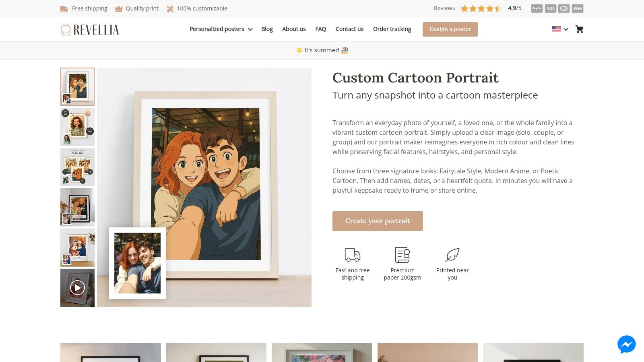Open the Messenger chat bubble

[627, 345]
